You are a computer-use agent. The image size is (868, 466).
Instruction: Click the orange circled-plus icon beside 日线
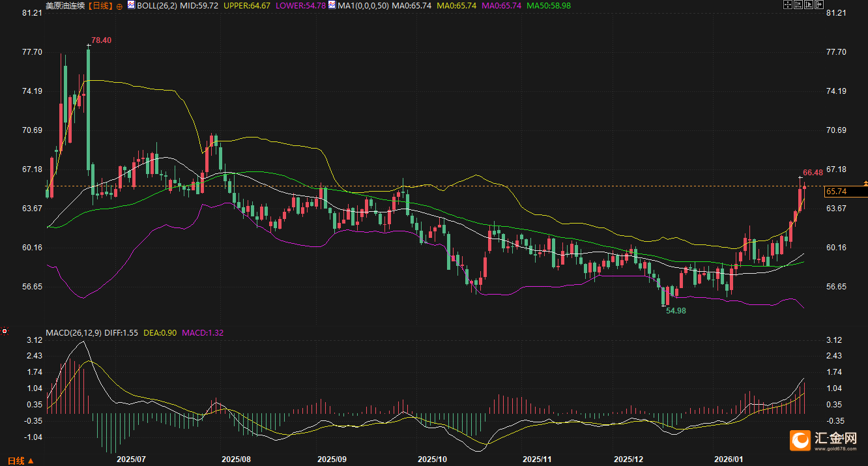pos(119,5)
